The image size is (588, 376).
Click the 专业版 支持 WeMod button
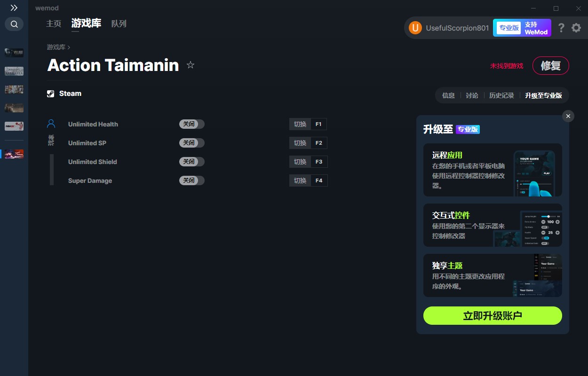click(x=522, y=28)
